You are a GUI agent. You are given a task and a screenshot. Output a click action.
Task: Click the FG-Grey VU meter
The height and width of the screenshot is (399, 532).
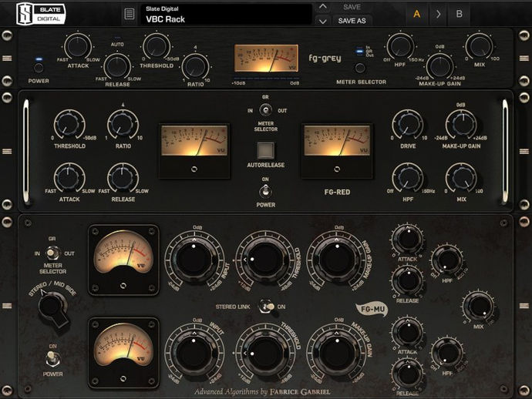[266, 59]
